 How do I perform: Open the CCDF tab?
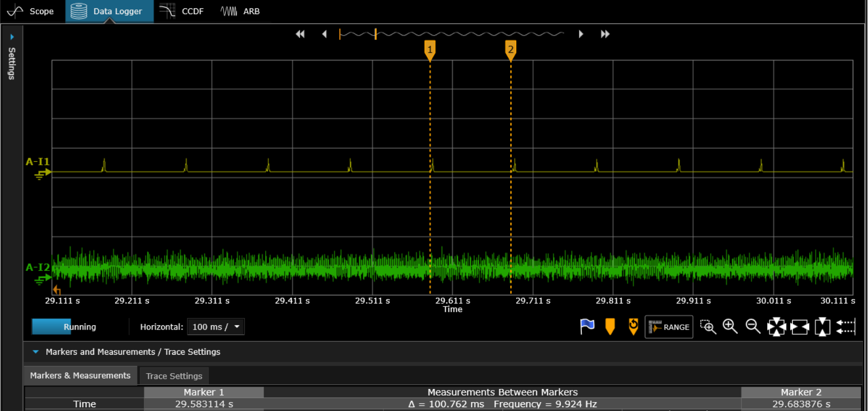182,11
